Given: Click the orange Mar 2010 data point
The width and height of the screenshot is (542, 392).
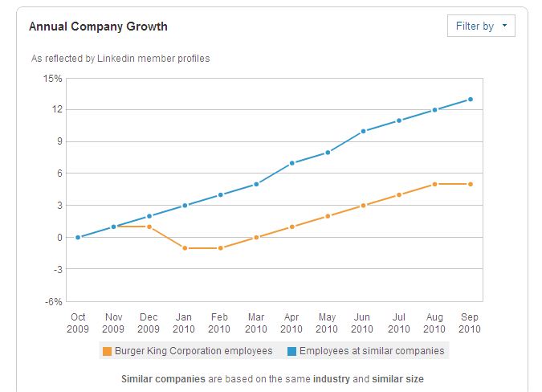Looking at the screenshot, I should pos(256,238).
